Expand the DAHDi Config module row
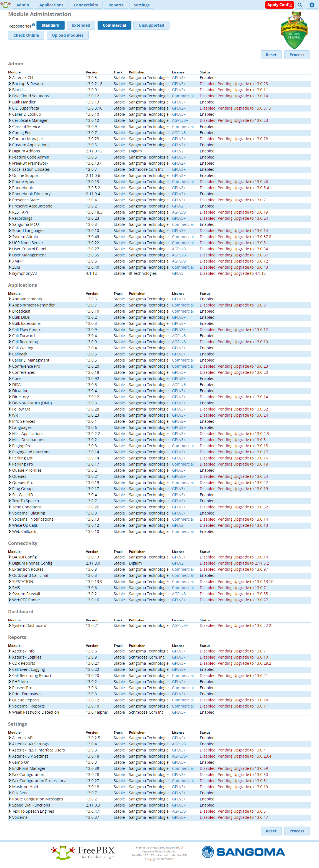The height and width of the screenshot is (868, 319). click(x=159, y=557)
